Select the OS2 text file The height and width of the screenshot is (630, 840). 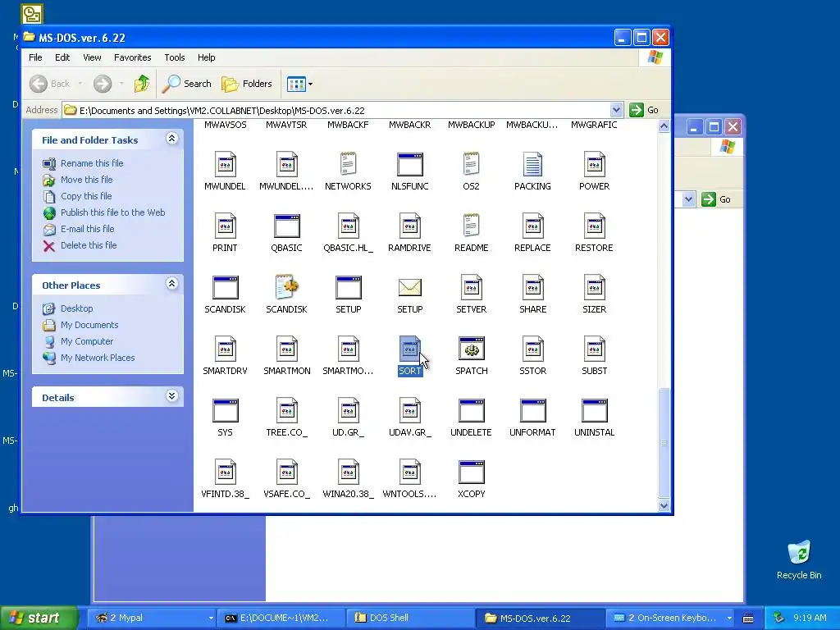coord(472,164)
